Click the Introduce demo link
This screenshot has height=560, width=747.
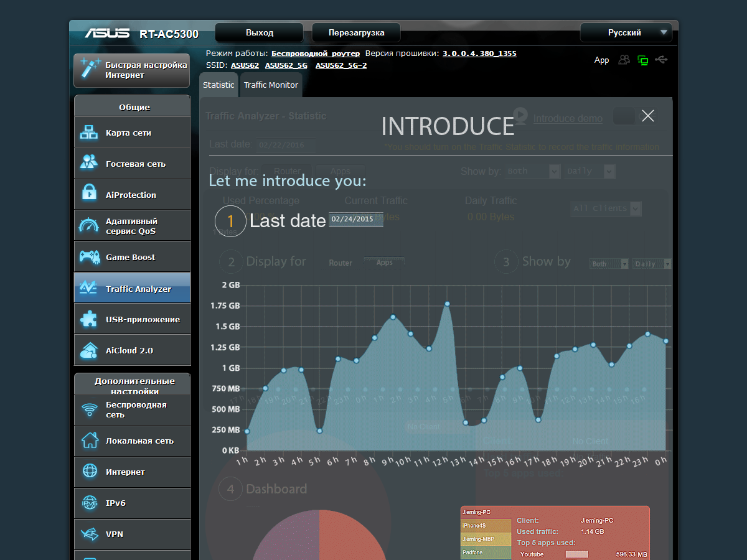tap(568, 118)
